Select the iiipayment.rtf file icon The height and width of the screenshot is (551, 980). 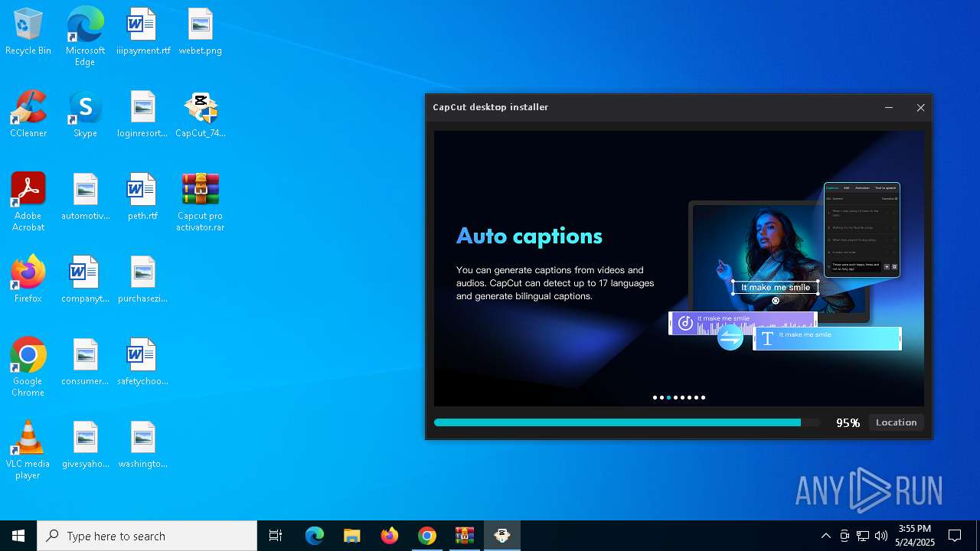point(142,31)
